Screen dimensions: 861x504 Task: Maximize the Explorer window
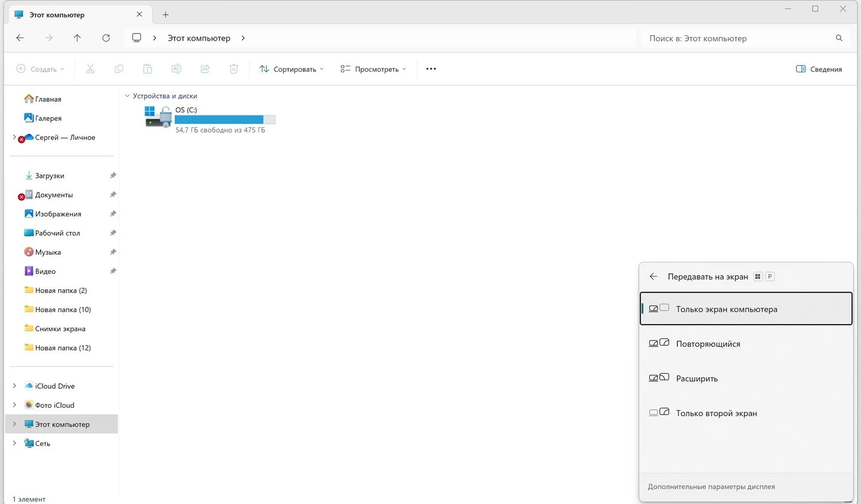(815, 9)
